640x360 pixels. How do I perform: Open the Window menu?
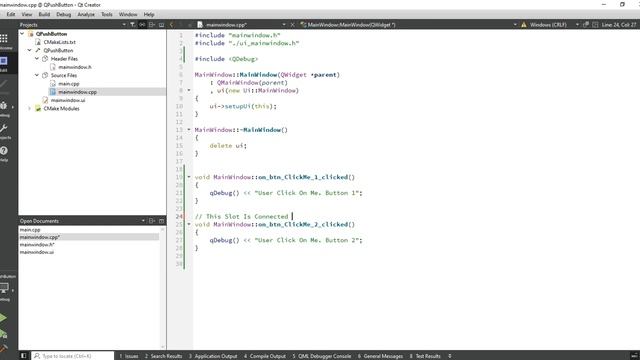128,14
